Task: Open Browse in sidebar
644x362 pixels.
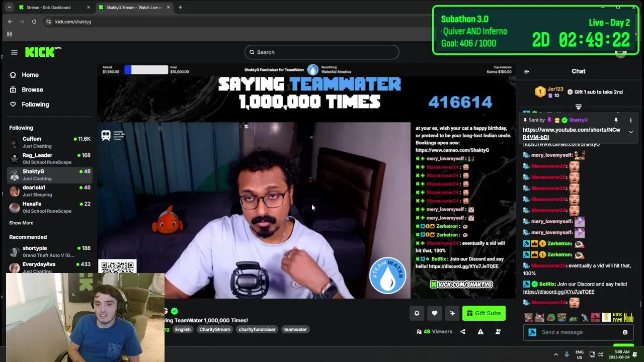Action: 32,89
